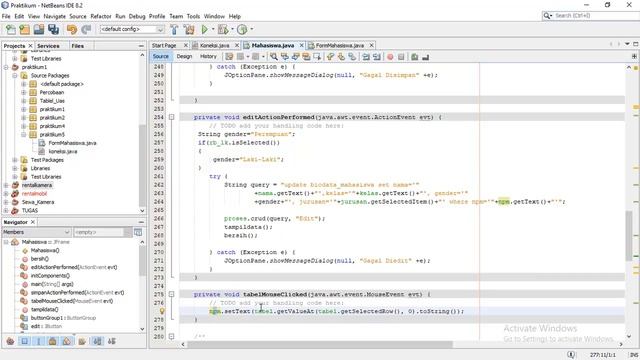Open the Members dropdown in Navigator
Image resolution: width=640 pixels, height=360 pixels.
point(67,232)
